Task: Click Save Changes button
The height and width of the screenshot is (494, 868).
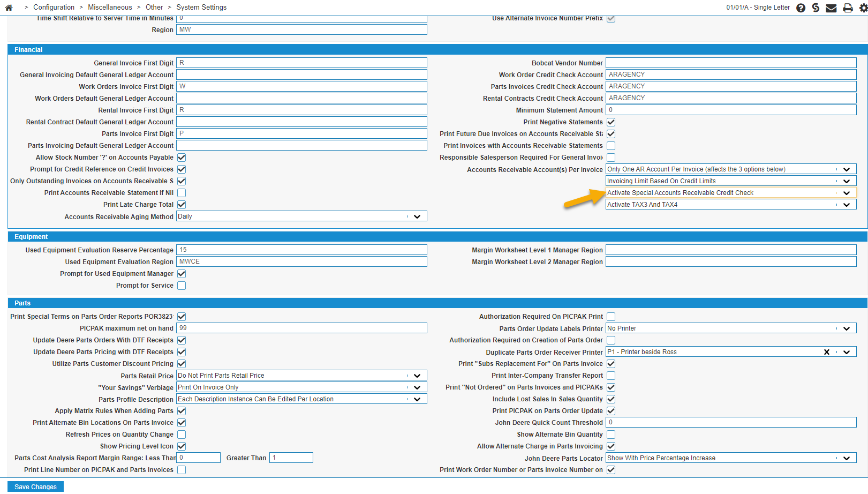Action: click(35, 486)
